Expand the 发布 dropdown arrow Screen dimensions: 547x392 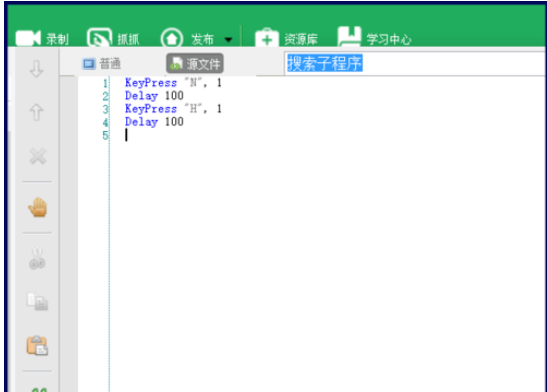tap(228, 40)
